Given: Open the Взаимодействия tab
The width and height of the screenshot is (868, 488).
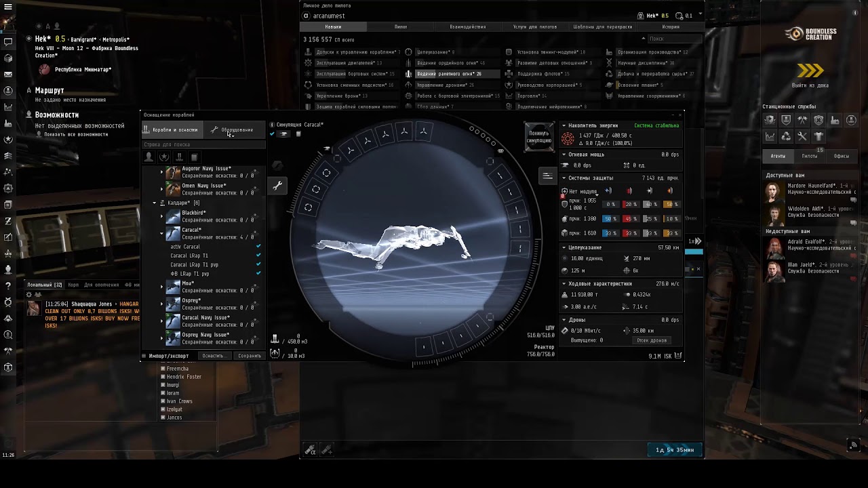Looking at the screenshot, I should pos(468,27).
